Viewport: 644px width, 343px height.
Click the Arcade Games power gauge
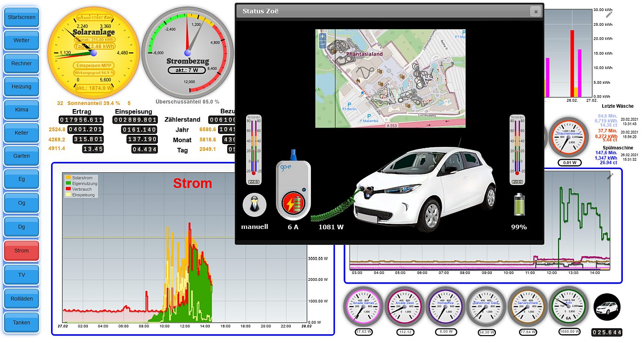[x=363, y=307]
